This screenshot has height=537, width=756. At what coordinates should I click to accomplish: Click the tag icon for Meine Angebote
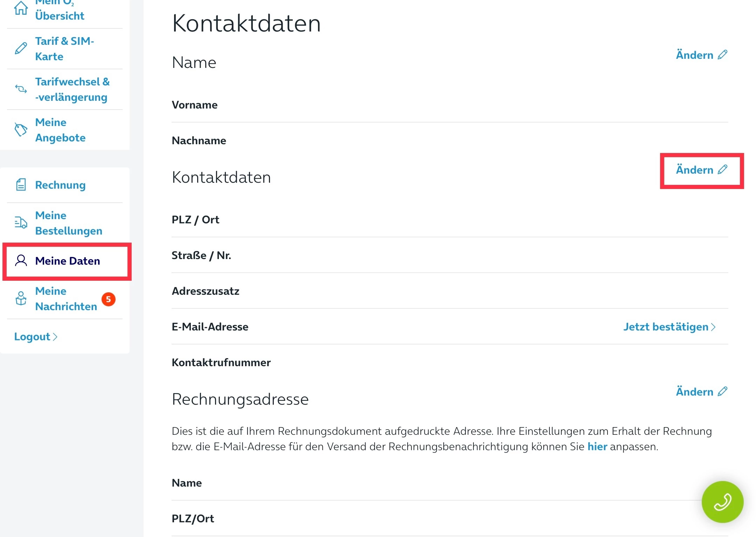[21, 130]
